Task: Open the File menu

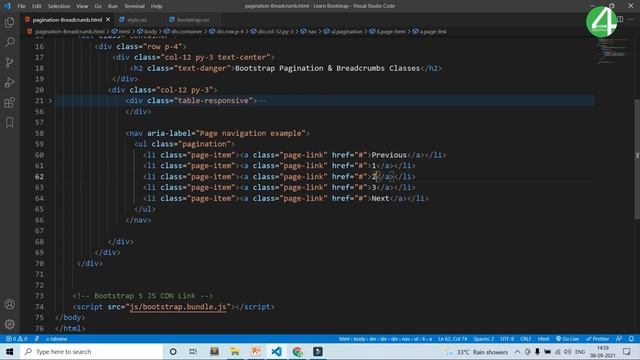Action: click(21, 6)
